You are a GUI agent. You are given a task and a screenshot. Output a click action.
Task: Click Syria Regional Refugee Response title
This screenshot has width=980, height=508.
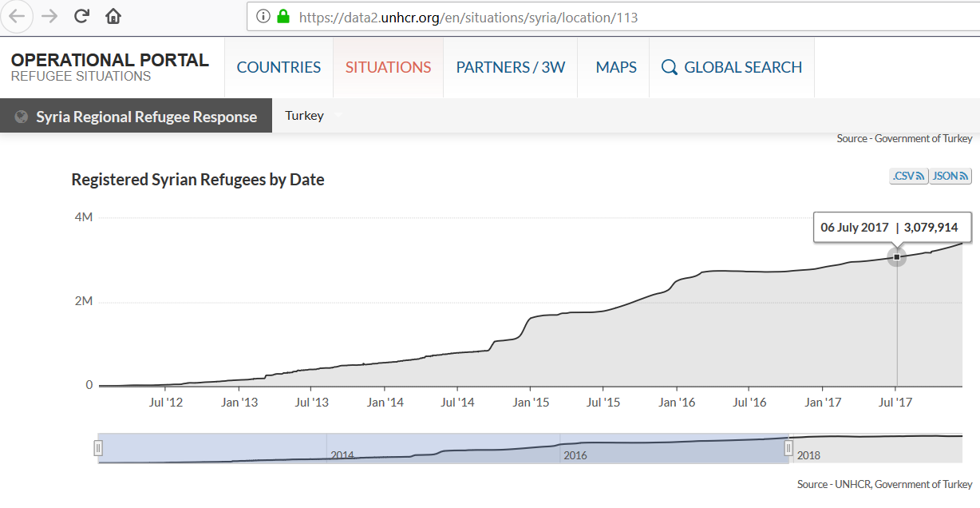click(x=146, y=117)
